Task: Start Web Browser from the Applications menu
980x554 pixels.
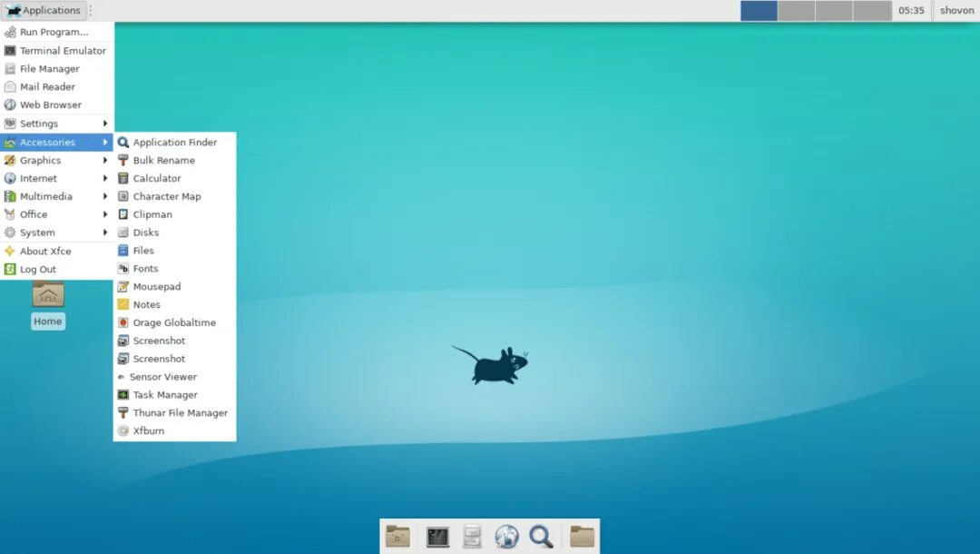Action: [x=56, y=105]
